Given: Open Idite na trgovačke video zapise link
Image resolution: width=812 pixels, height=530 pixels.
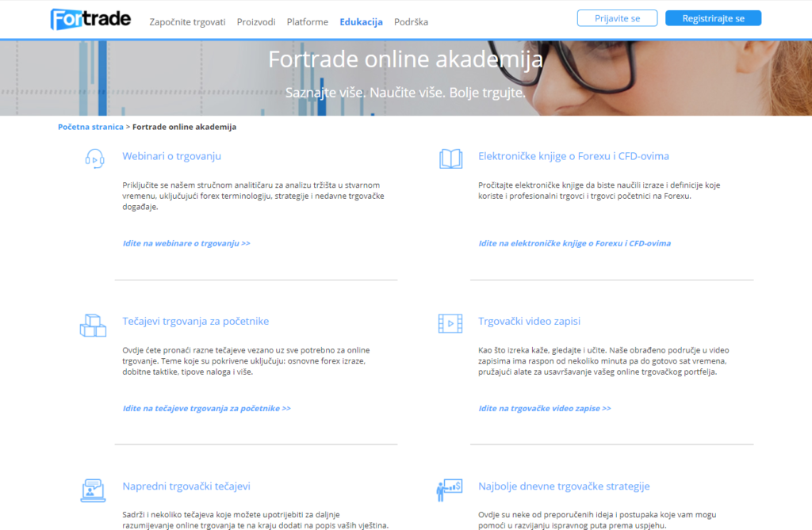Looking at the screenshot, I should click(x=544, y=409).
